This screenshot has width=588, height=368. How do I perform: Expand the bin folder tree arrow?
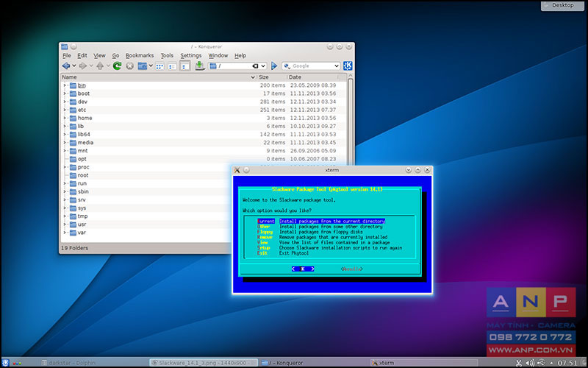tap(65, 85)
